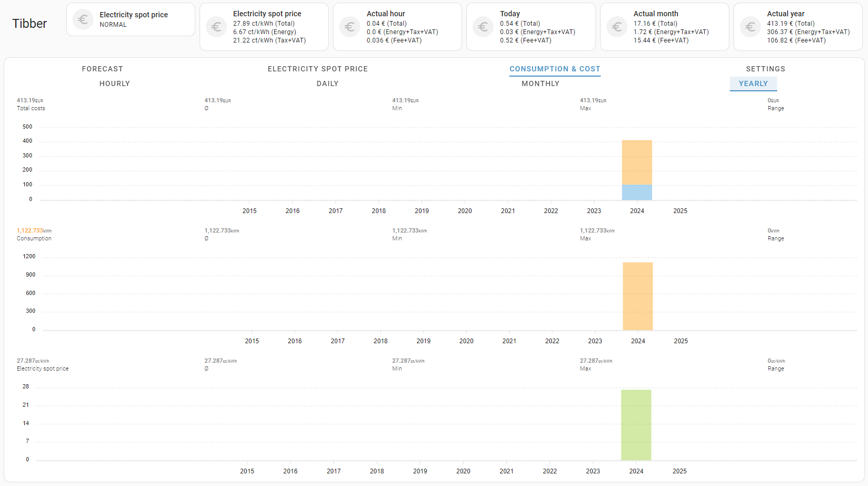Click orange 2024 bar in Total costs chart
Viewport: 868px width, 486px height.
[637, 163]
